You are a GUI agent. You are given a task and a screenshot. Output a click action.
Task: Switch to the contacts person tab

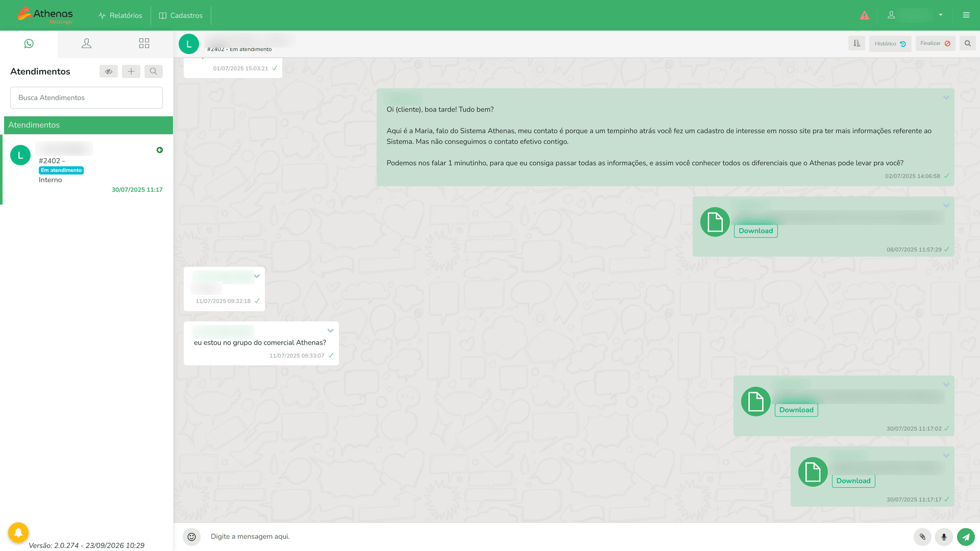[x=87, y=44]
